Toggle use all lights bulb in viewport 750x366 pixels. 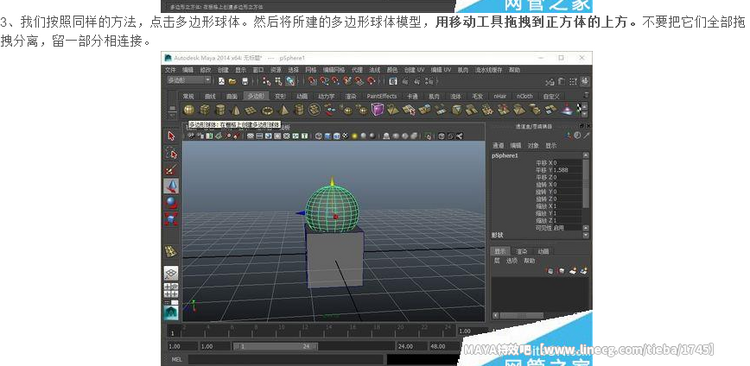[x=354, y=136]
